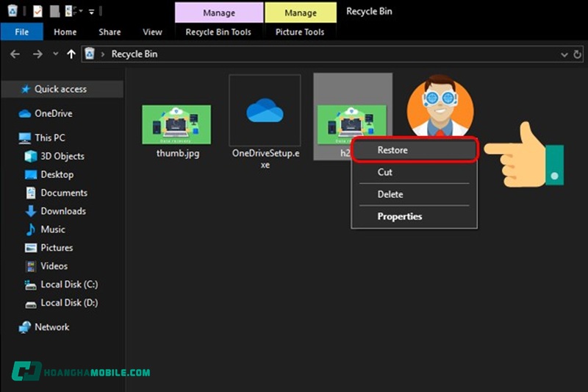Select the 3D Objects folder icon
The width and height of the screenshot is (588, 392).
coord(31,156)
